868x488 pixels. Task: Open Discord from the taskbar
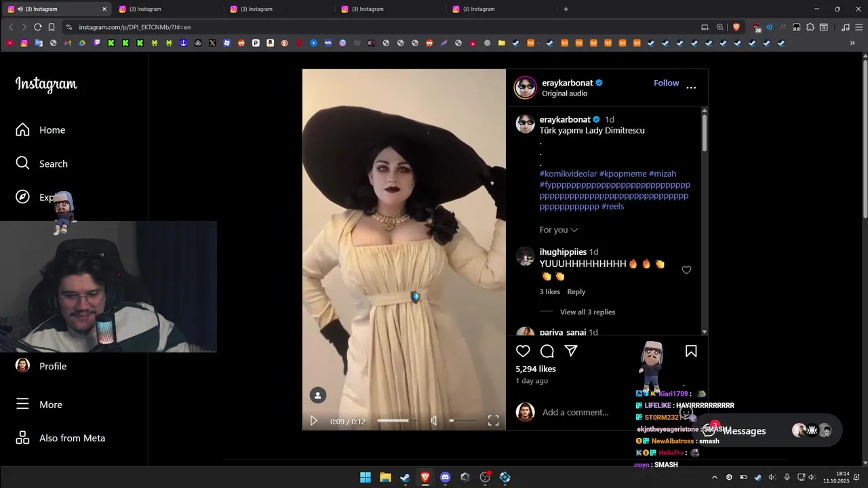445,477
